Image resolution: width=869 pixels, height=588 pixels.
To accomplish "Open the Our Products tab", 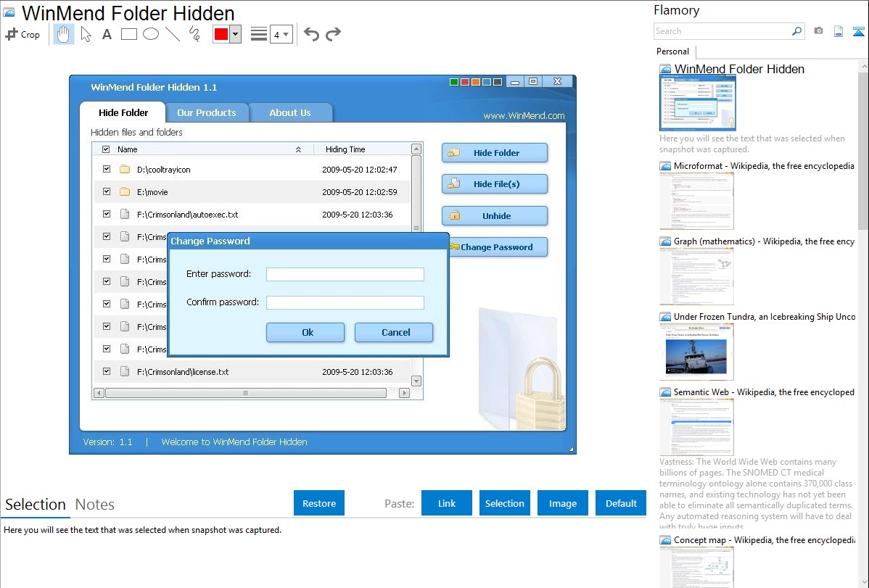I will pos(207,112).
